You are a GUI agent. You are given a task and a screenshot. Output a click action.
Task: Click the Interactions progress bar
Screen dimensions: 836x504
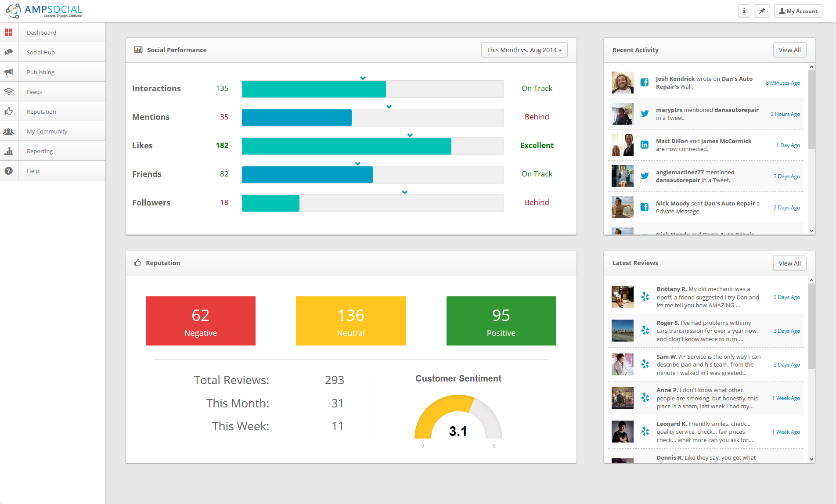(373, 89)
